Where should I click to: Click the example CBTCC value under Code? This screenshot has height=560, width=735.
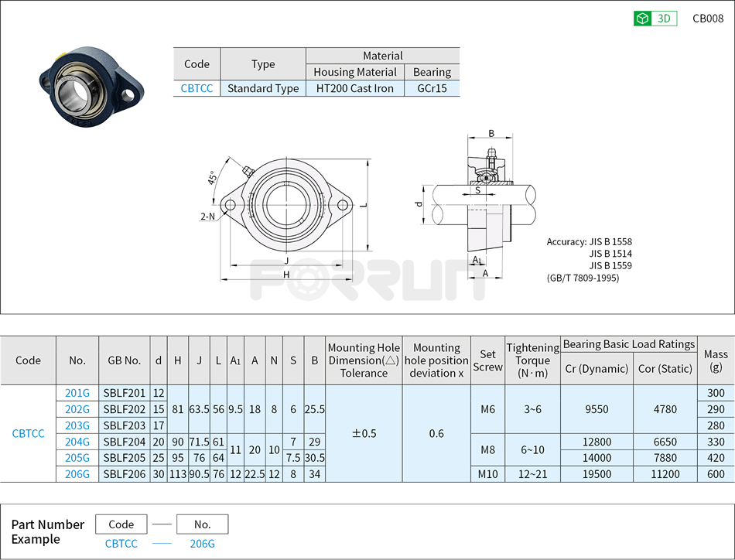[x=121, y=544]
